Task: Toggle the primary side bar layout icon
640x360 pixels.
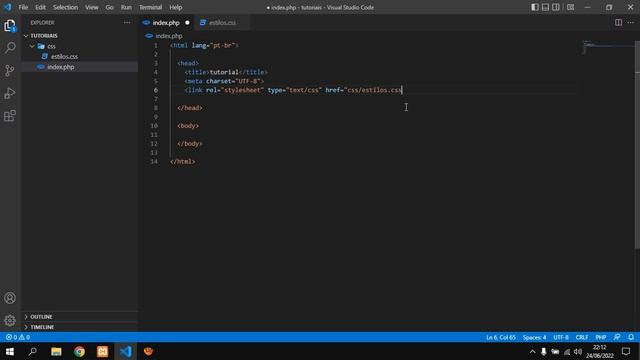Action: point(535,7)
